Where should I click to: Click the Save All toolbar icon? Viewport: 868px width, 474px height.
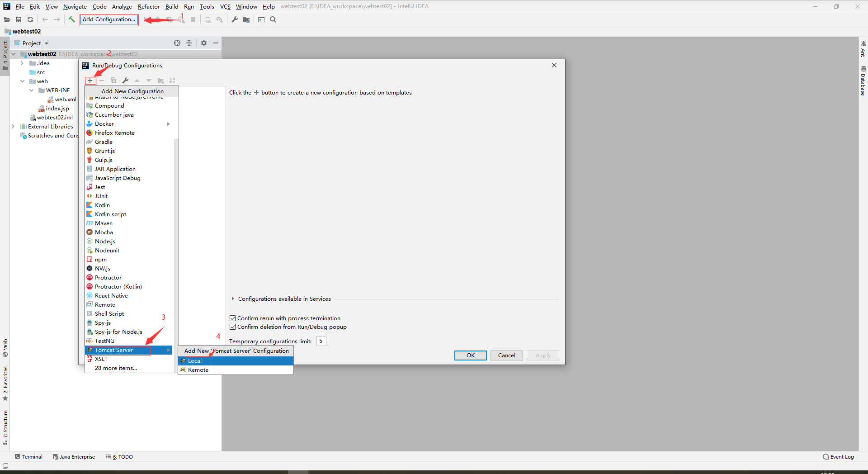(x=19, y=19)
